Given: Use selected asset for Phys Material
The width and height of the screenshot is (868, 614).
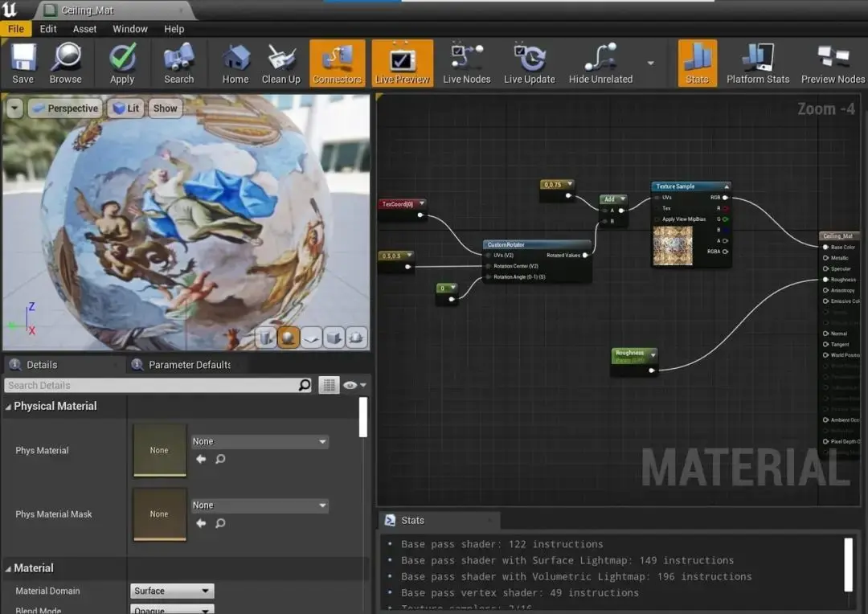Looking at the screenshot, I should (201, 459).
